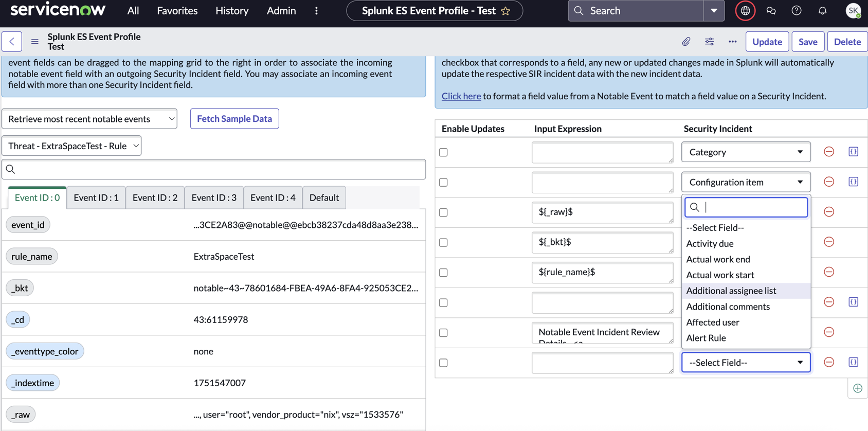Remove the ${_raw}$ mapping row
868x431 pixels.
829,212
